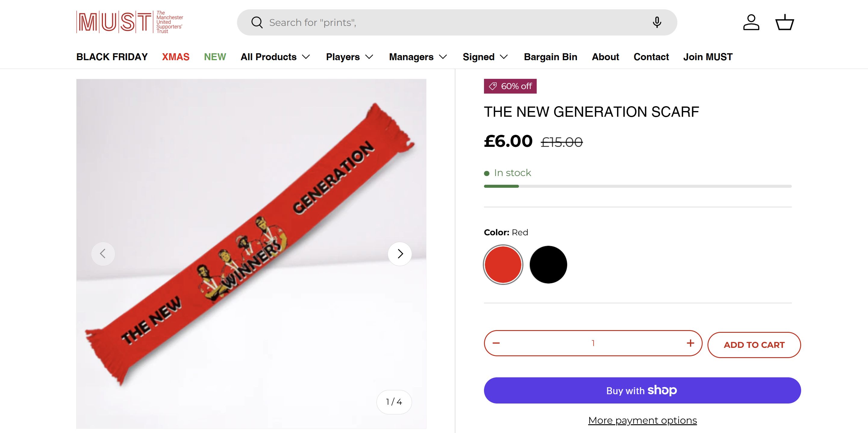
Task: Expand the Signed menu dropdown
Action: pos(485,57)
